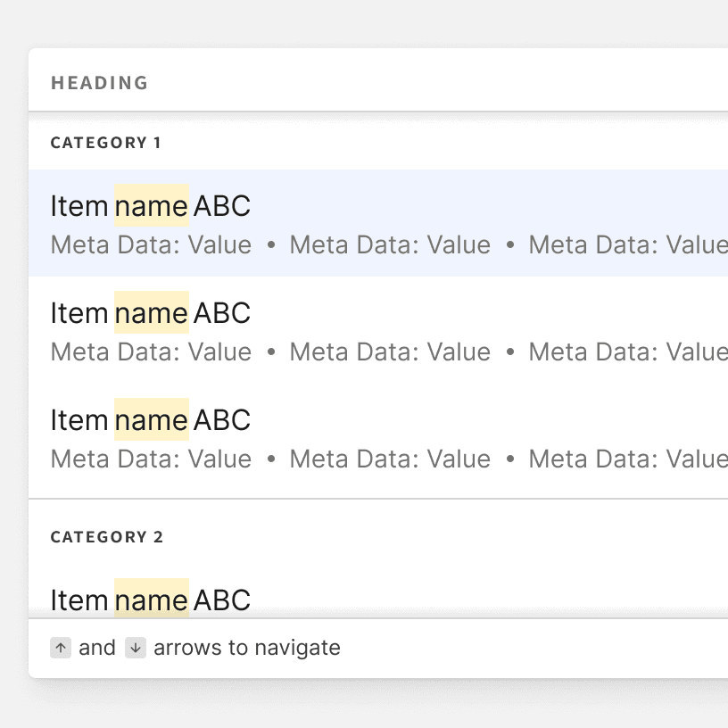Click the CATEGORY 2 section header
The width and height of the screenshot is (728, 728).
coord(107,537)
